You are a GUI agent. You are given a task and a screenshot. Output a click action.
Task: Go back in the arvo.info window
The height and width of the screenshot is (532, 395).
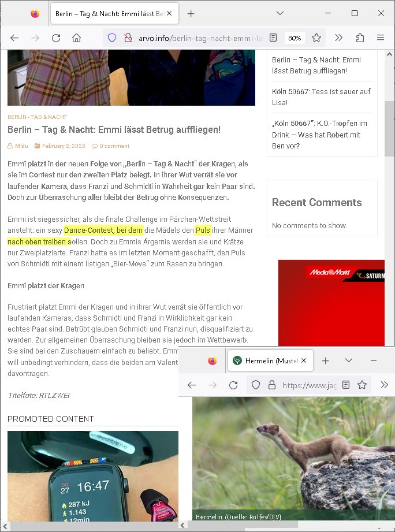tap(14, 38)
